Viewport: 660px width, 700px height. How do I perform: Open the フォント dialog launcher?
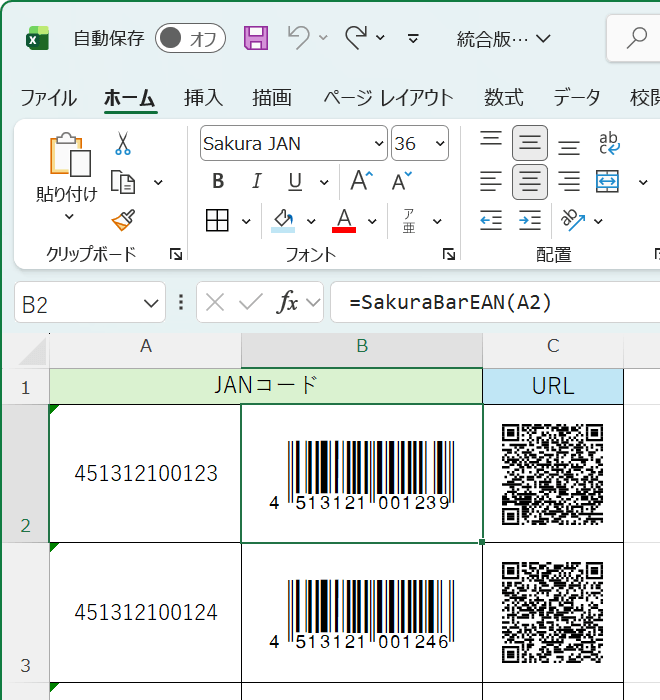tap(449, 254)
